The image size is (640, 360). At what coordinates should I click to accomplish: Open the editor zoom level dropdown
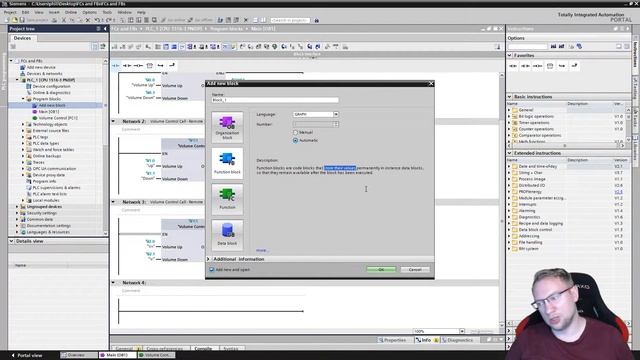coord(462,331)
